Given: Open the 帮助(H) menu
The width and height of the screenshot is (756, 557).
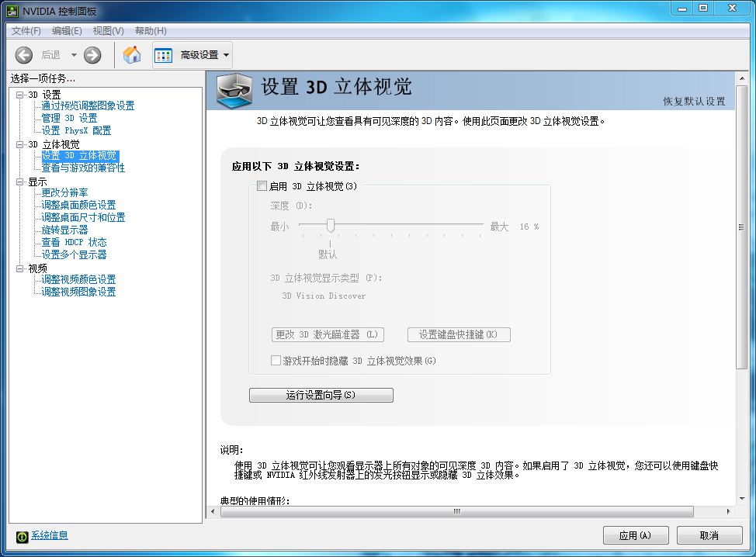Looking at the screenshot, I should pos(149,30).
